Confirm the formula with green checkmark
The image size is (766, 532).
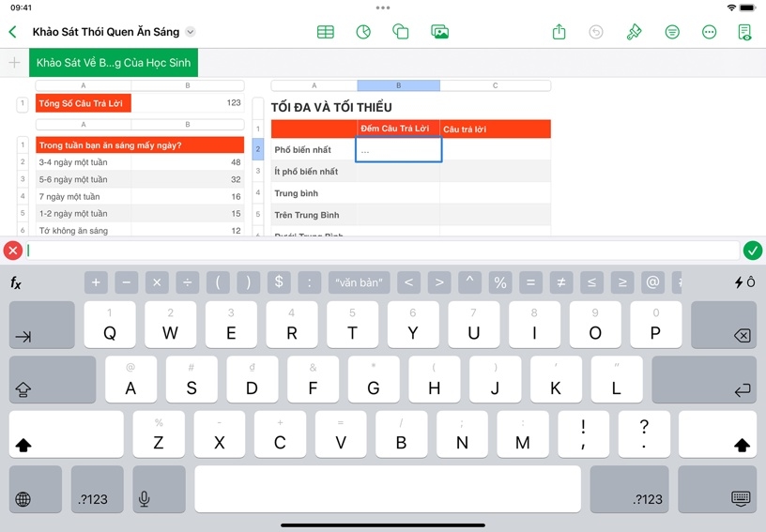tap(752, 251)
